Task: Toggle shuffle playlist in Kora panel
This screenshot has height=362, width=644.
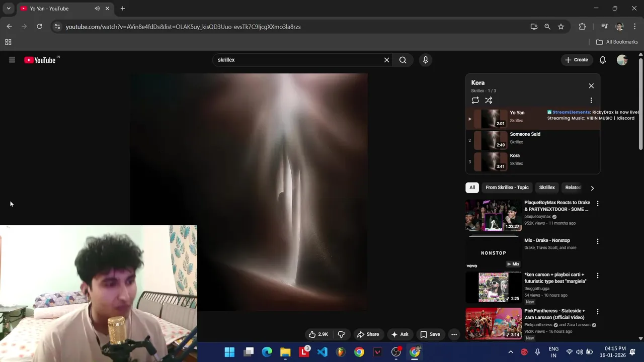Action: pos(489,100)
